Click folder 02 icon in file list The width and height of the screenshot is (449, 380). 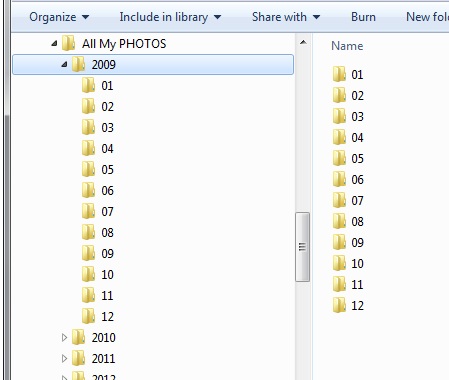(339, 95)
